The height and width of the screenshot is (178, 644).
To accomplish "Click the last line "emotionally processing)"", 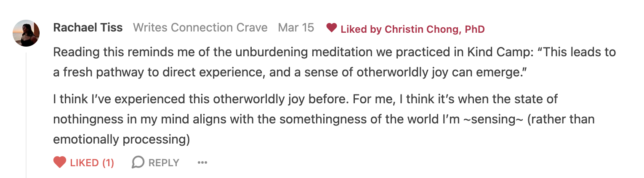I will [122, 139].
